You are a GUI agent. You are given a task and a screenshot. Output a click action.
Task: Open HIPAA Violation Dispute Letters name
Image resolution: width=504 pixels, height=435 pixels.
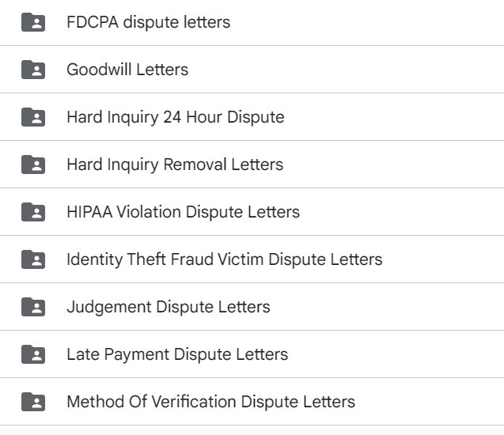[x=184, y=212]
